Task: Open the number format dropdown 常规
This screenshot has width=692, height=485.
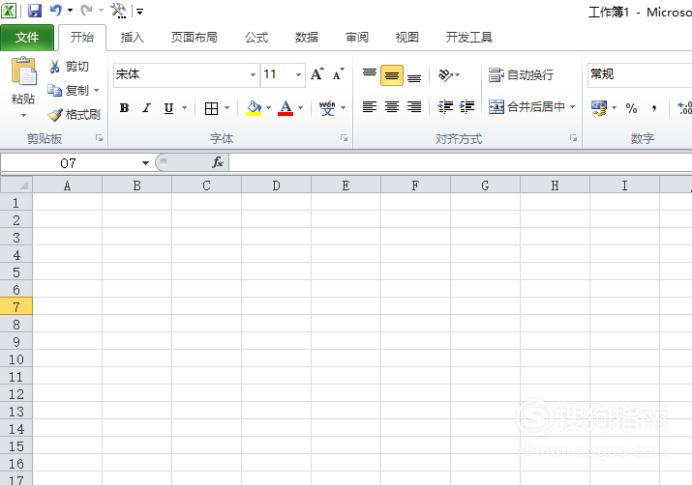Action: (639, 74)
